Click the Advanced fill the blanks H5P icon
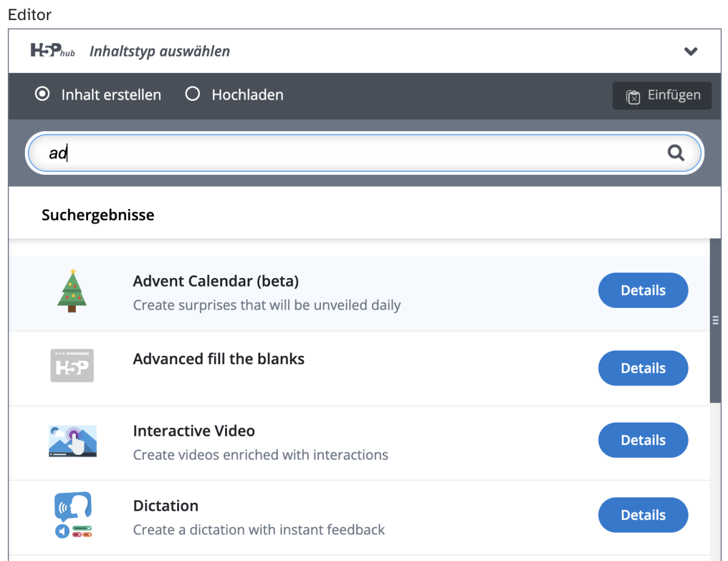 72,365
